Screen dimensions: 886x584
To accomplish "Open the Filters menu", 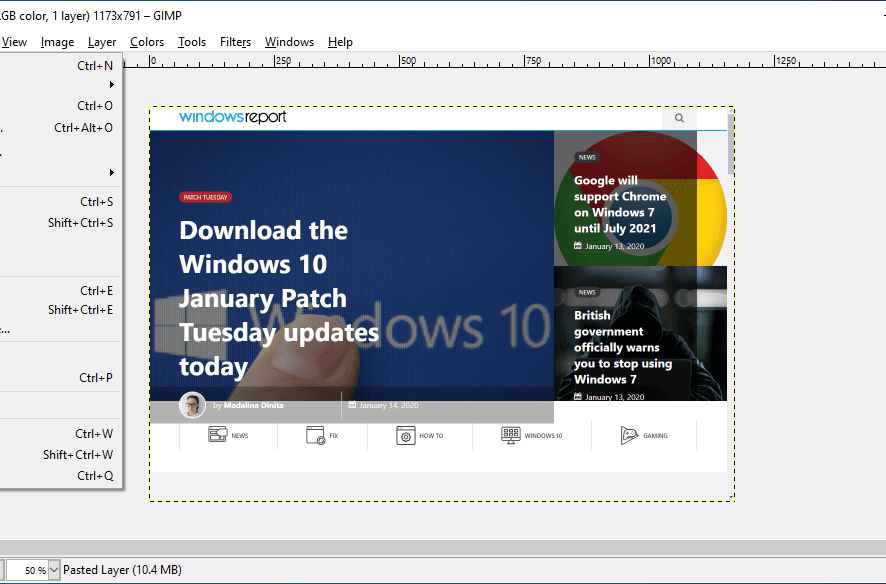I will [x=235, y=42].
